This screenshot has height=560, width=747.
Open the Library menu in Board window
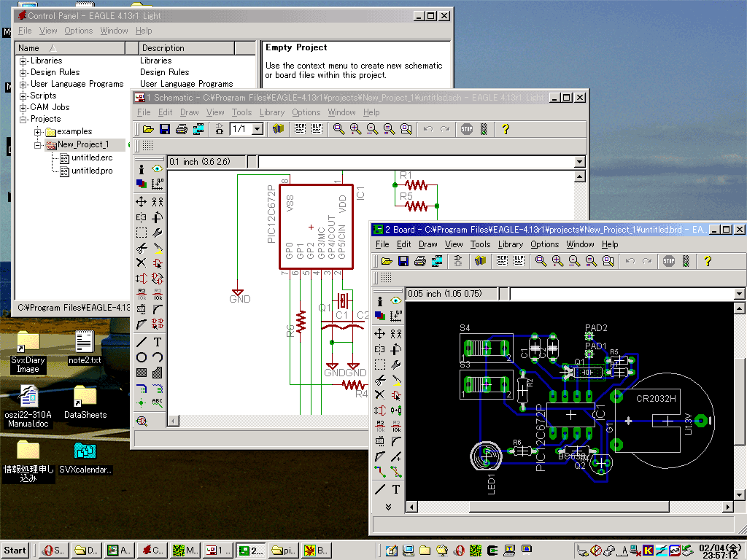(x=510, y=244)
